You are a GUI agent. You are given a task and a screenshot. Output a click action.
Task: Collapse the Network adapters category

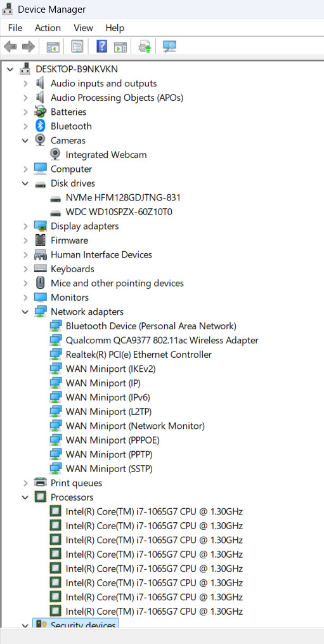(x=25, y=312)
